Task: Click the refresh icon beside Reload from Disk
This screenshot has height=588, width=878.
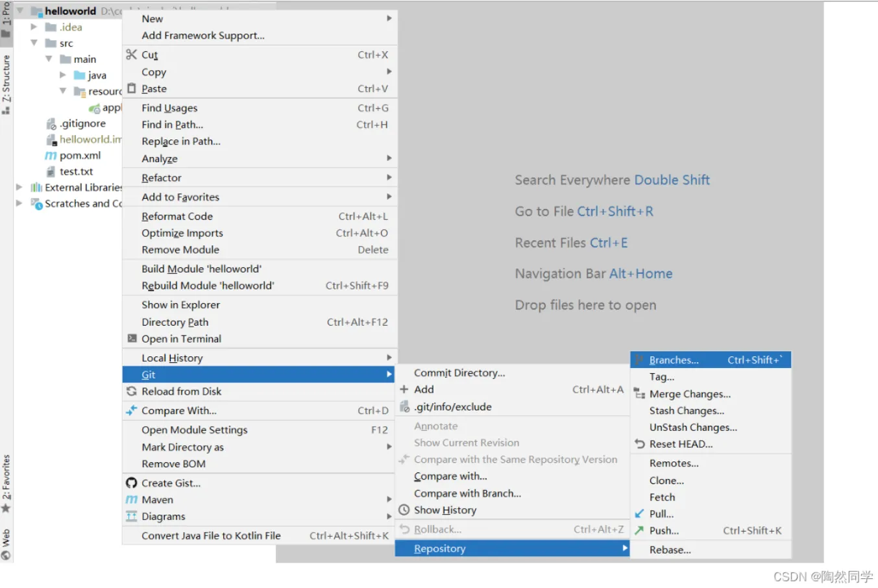Action: pos(132,391)
